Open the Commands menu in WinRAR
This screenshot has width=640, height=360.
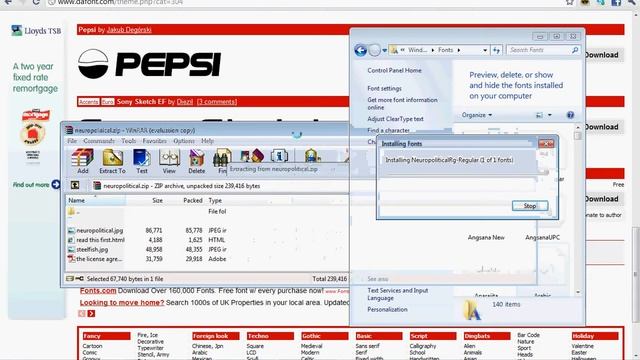click(99, 141)
